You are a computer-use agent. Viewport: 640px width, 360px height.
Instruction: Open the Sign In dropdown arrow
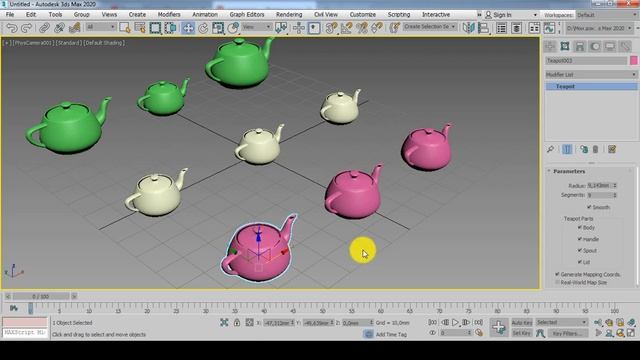535,15
